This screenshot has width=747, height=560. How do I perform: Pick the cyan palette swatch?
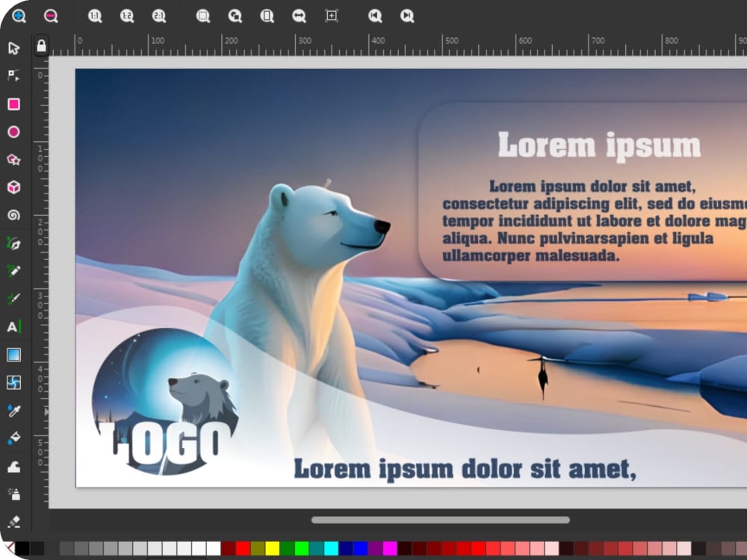pos(331,549)
